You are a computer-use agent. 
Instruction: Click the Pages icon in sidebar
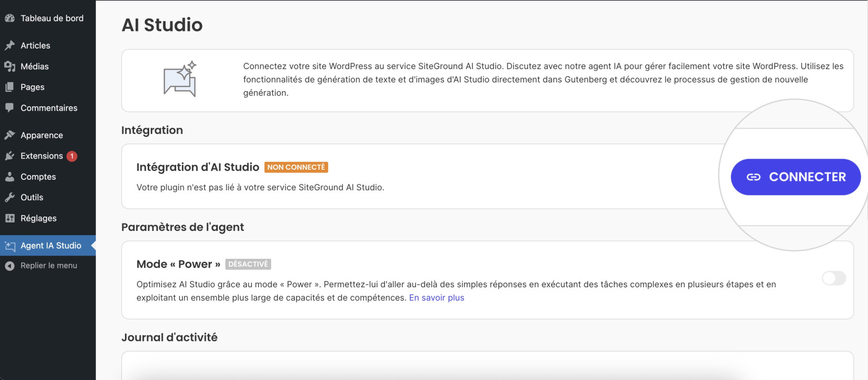[x=9, y=87]
